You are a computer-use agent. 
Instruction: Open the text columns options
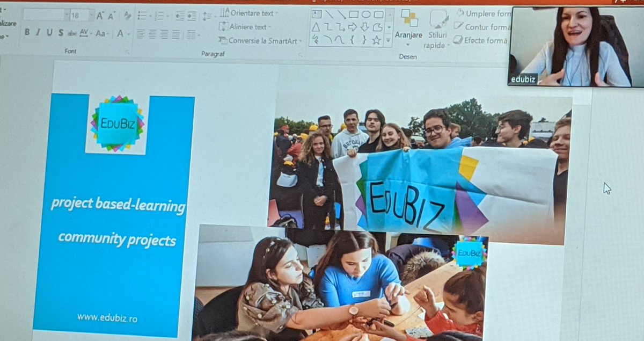click(193, 34)
